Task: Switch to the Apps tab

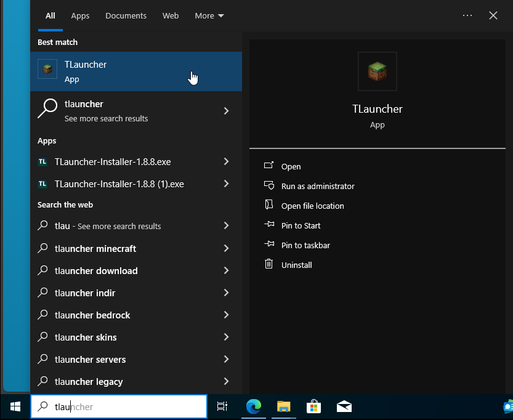Action: (x=80, y=15)
